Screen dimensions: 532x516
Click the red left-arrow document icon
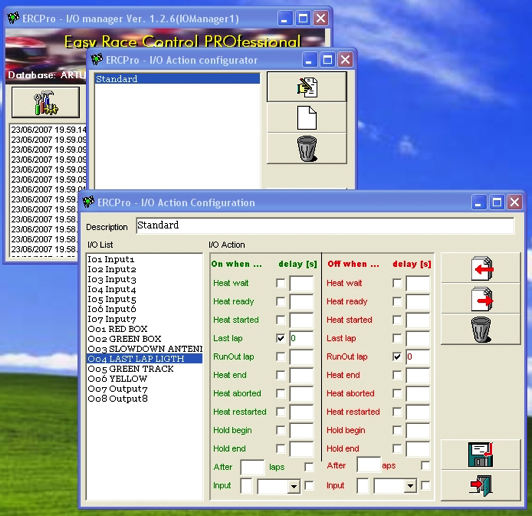point(480,268)
